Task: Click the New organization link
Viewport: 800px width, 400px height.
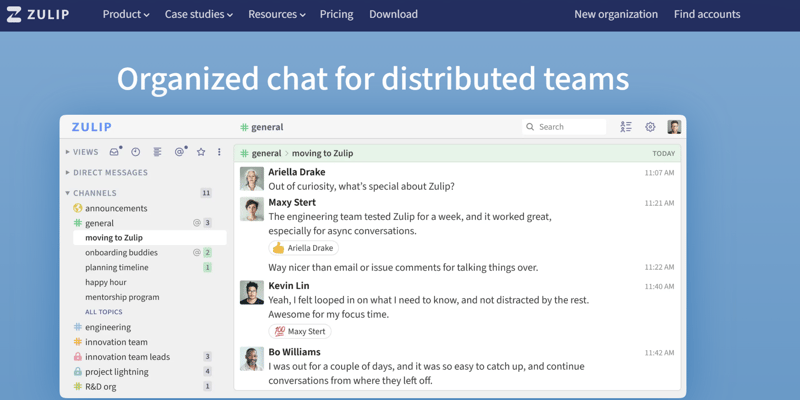Action: tap(615, 14)
